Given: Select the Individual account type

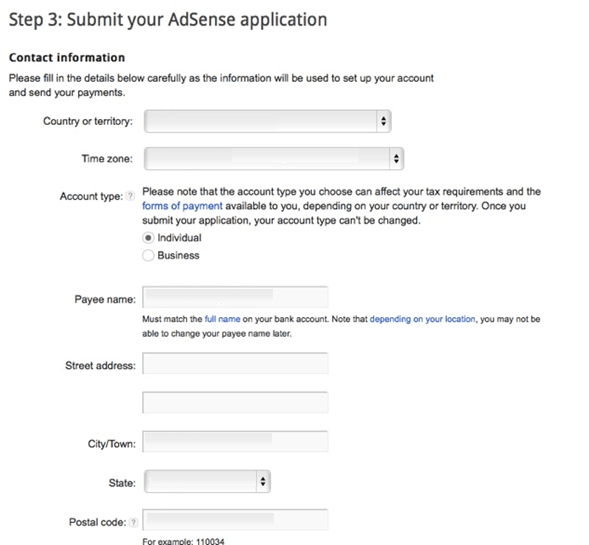Looking at the screenshot, I should [x=148, y=238].
